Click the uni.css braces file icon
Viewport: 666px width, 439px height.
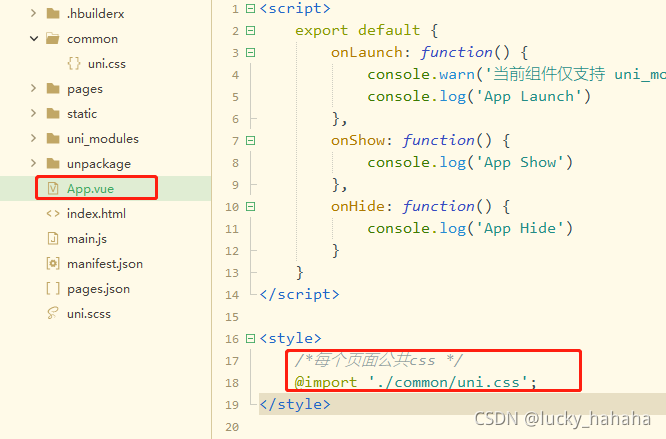73,64
